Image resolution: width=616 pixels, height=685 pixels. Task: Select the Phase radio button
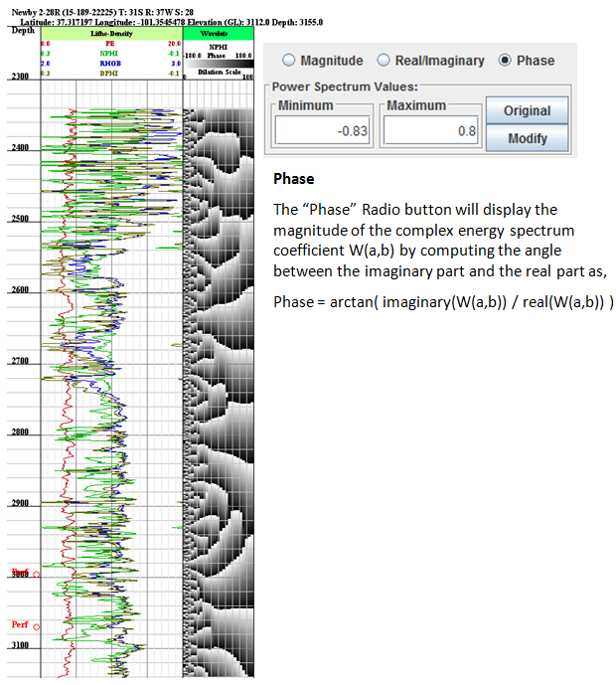505,61
